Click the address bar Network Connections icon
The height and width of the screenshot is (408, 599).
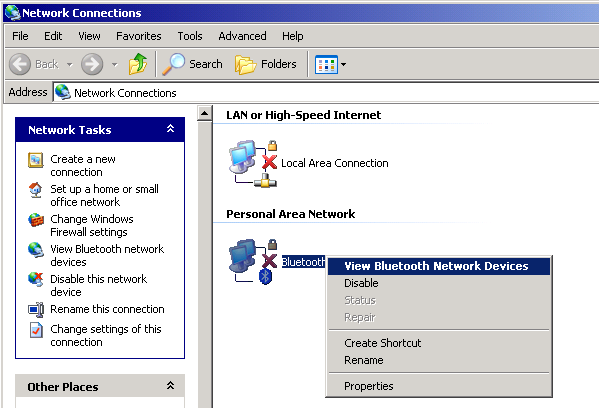pyautogui.click(x=63, y=92)
